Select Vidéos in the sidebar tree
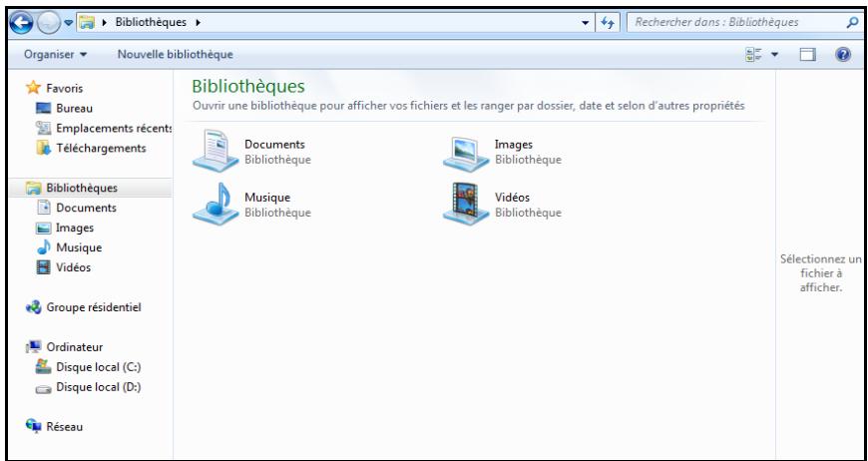 coord(74,267)
